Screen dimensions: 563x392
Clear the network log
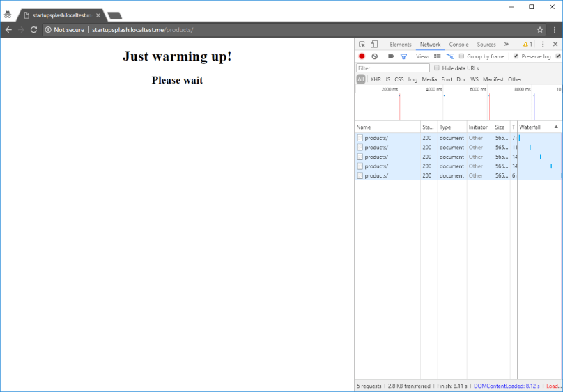click(x=374, y=56)
